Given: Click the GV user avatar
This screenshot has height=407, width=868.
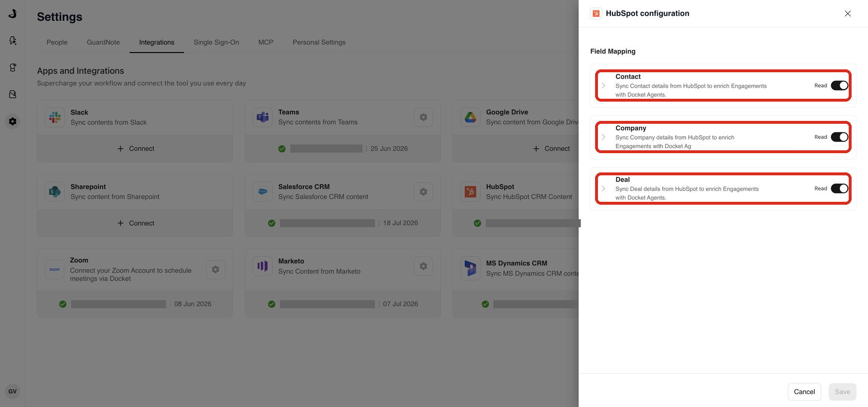Looking at the screenshot, I should click(x=13, y=392).
